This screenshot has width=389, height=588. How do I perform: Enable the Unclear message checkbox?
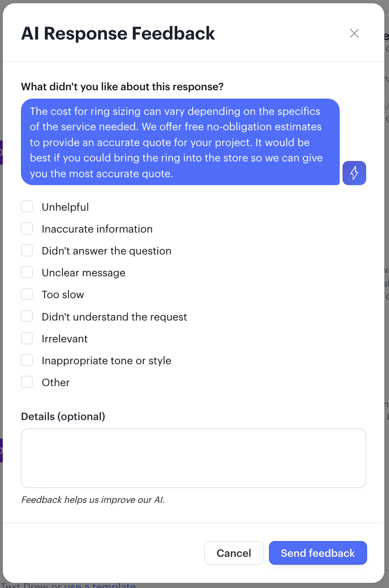click(27, 272)
